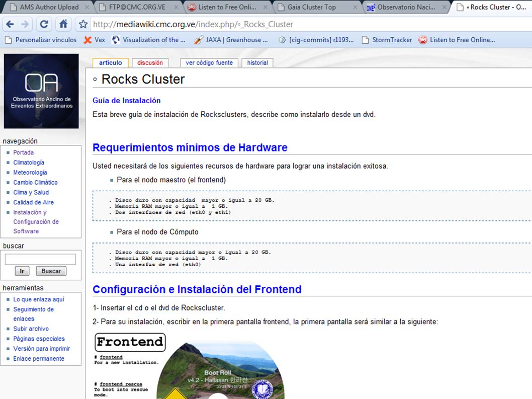Open the browser home page icon
The width and height of the screenshot is (532, 399).
coord(63,24)
